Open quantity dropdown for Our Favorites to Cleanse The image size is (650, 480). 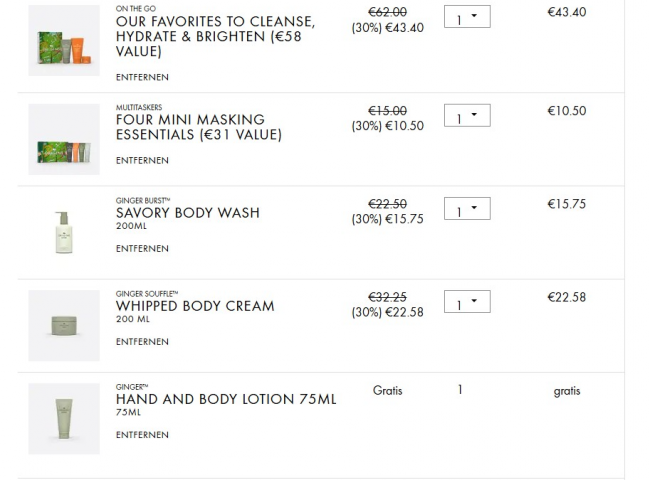click(x=467, y=20)
